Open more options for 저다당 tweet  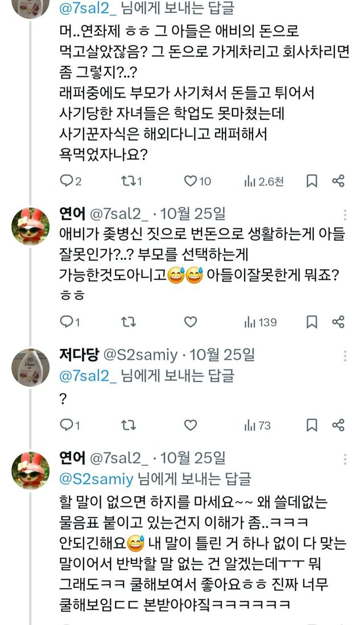345,356
